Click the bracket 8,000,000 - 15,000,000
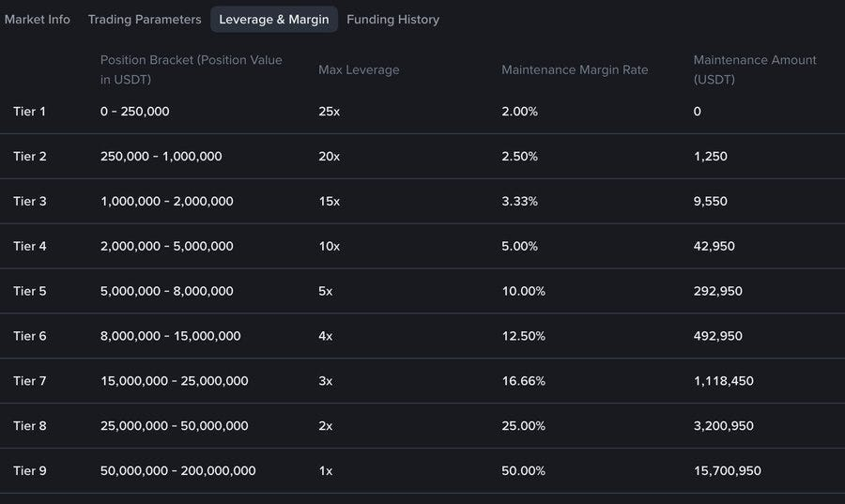 click(x=170, y=336)
